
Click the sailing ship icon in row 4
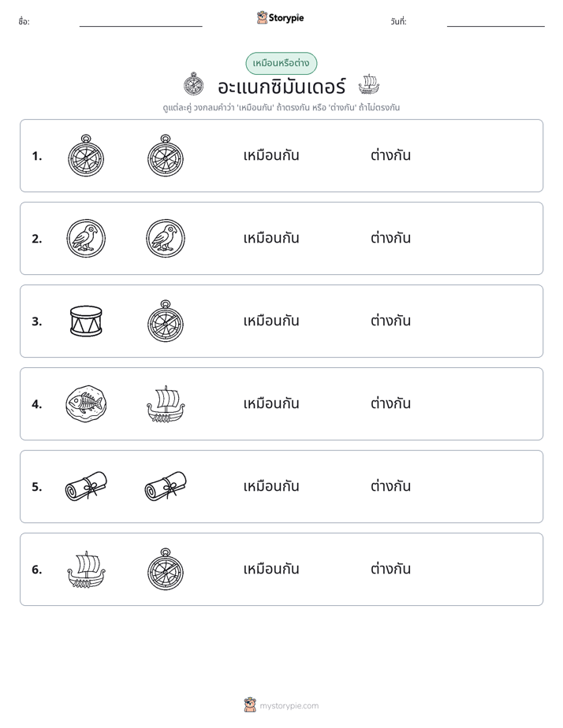(x=166, y=403)
